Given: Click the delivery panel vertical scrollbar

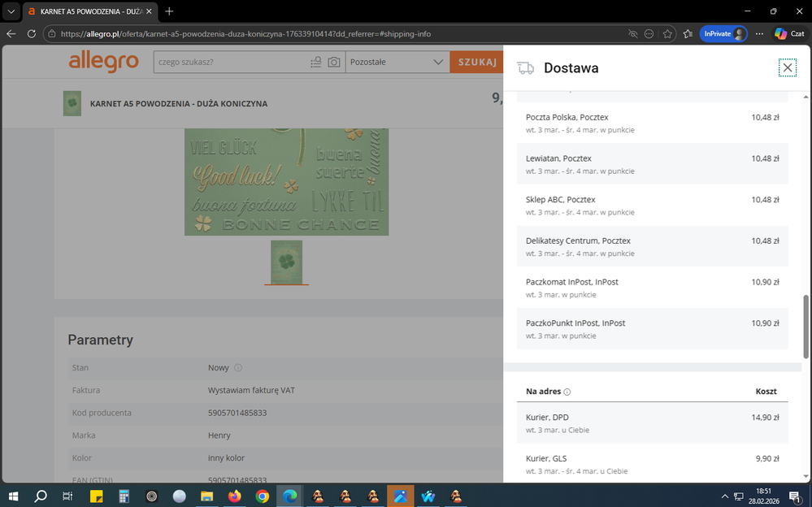Looking at the screenshot, I should click(x=806, y=327).
